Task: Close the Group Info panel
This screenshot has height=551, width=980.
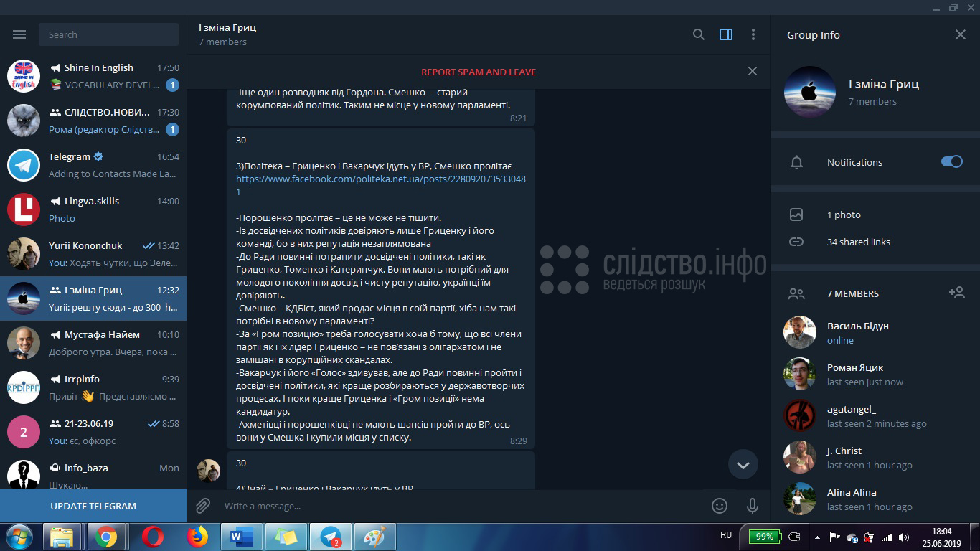Action: [961, 34]
